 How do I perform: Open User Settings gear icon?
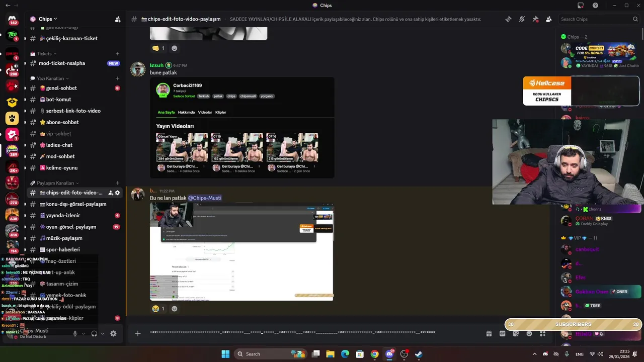(113, 333)
